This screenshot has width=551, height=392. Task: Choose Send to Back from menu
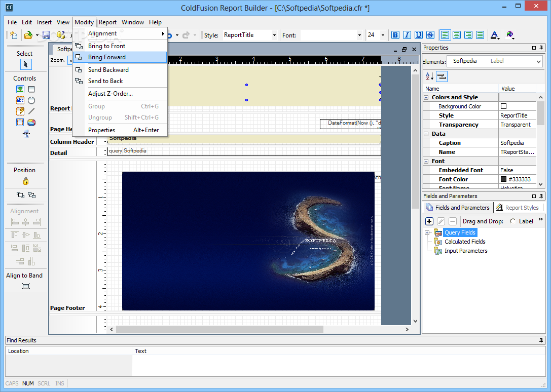pos(105,81)
